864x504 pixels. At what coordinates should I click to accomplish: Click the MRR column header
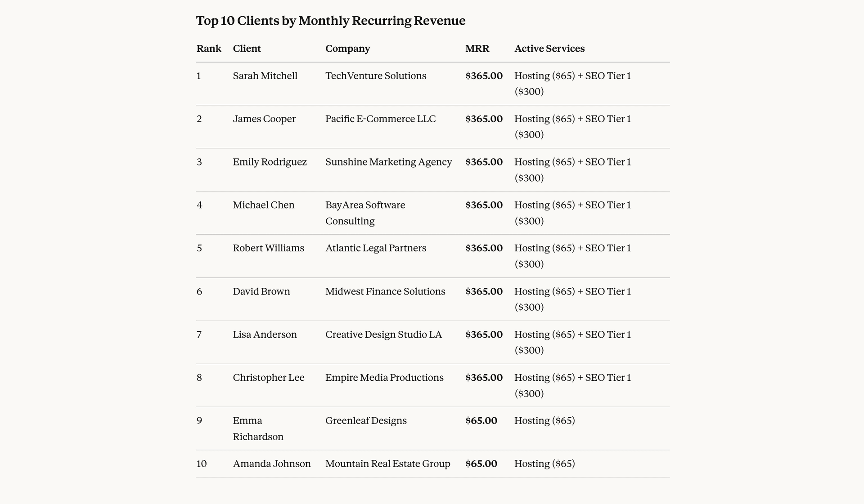477,49
